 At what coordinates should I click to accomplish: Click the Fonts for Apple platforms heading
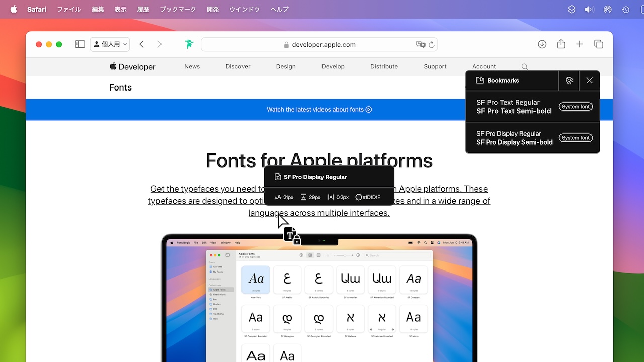pos(319,160)
